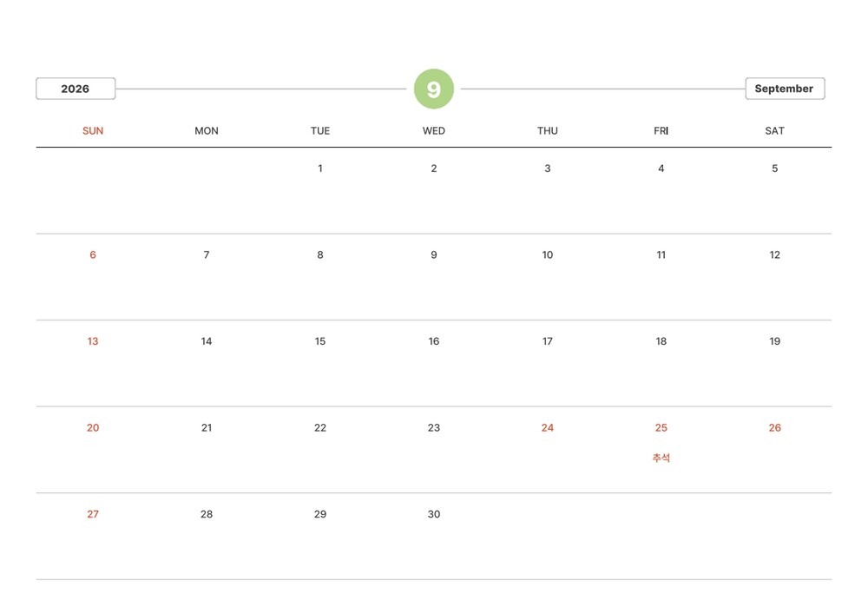Choose date 12 on Saturday
The image size is (868, 614).
click(774, 254)
